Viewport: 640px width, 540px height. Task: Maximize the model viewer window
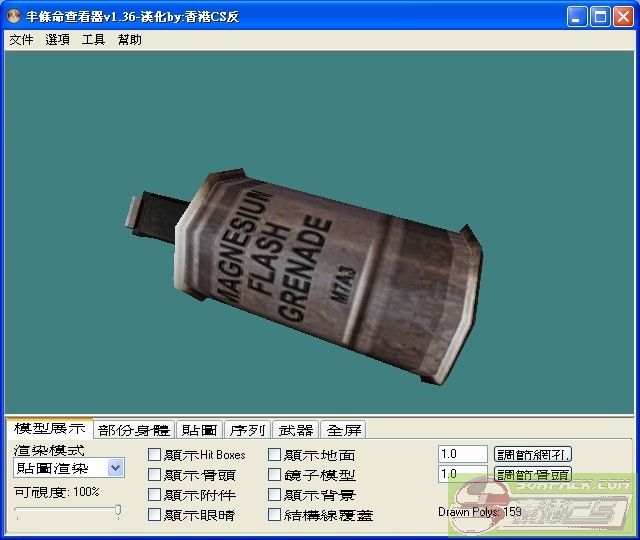tap(600, 17)
